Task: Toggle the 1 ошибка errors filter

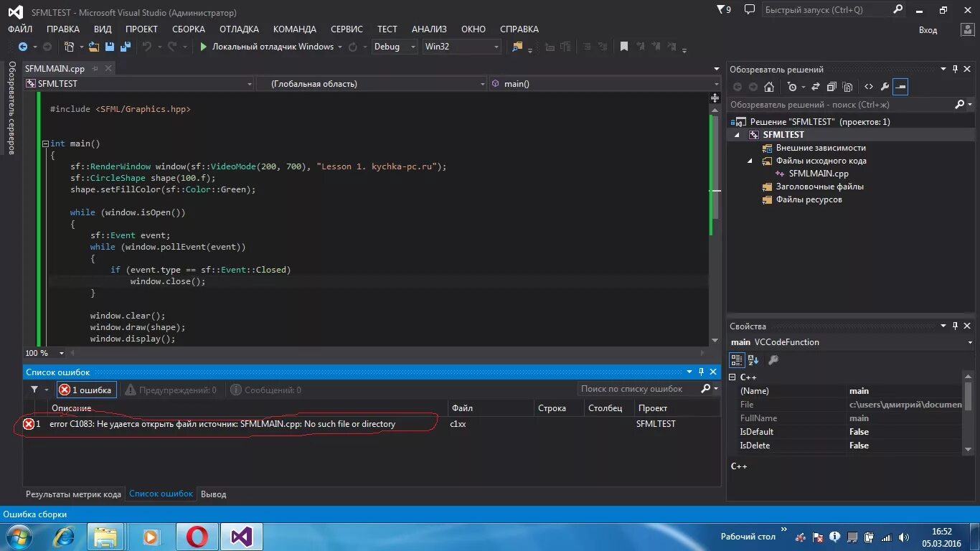Action: point(86,390)
